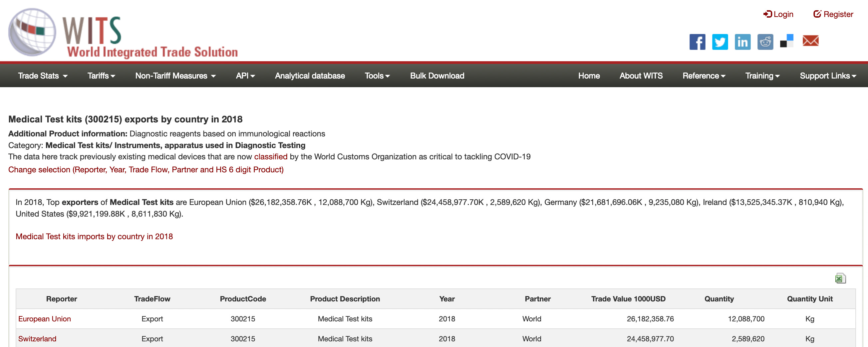
Task: Share page on Delicious
Action: pyautogui.click(x=787, y=41)
